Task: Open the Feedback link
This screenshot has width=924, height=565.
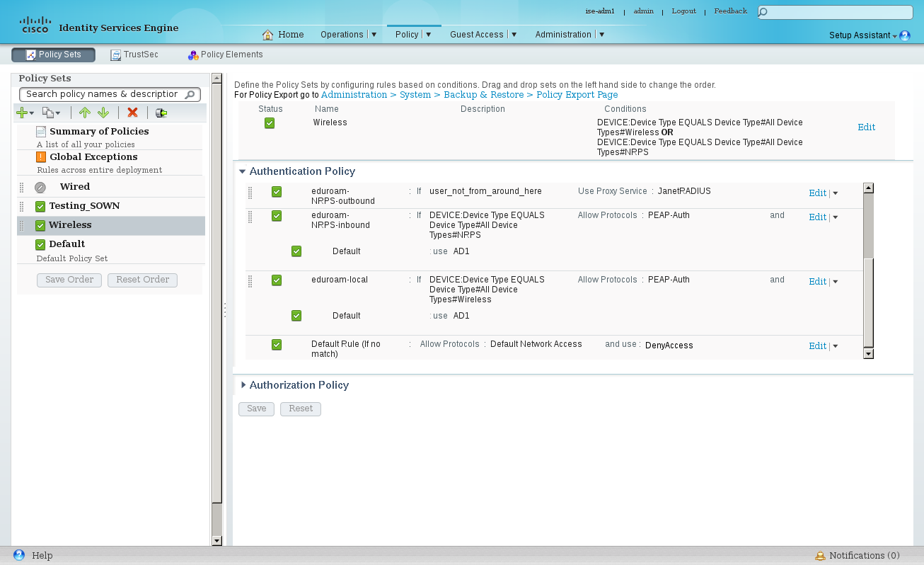Action: coord(730,11)
